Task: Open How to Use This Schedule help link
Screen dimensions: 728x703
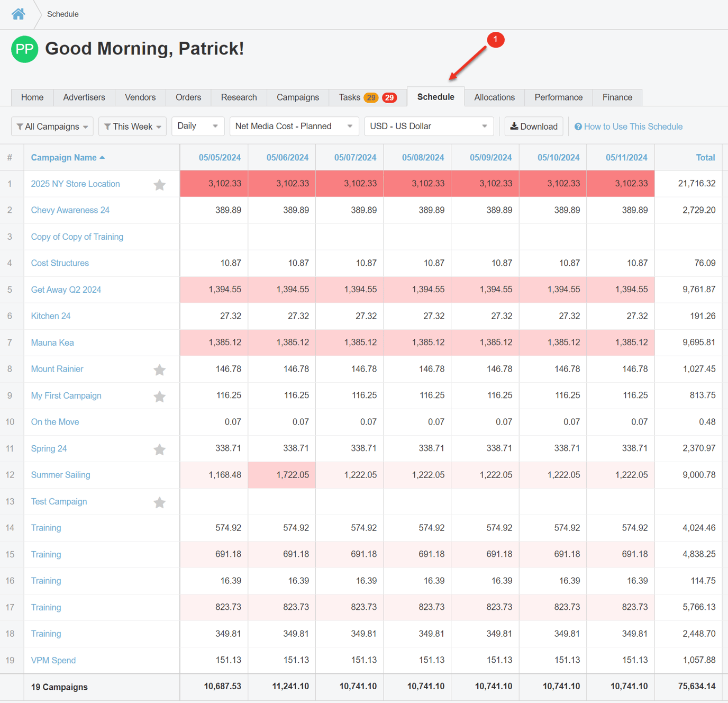Action: tap(629, 127)
